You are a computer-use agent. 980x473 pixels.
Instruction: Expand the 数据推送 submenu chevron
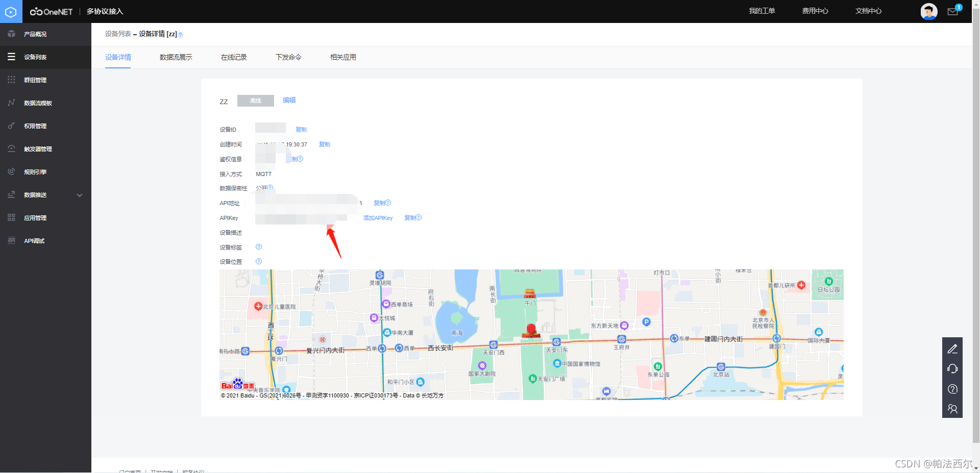coord(80,195)
